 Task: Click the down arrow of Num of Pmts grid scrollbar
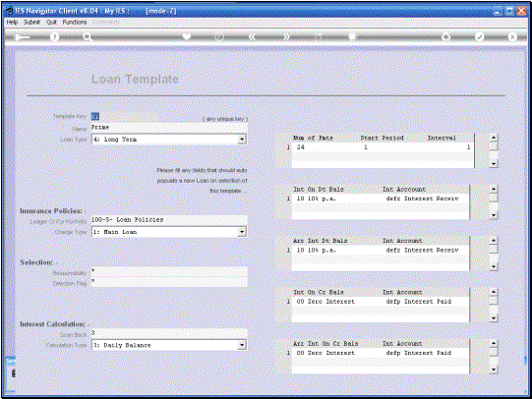[x=494, y=164]
